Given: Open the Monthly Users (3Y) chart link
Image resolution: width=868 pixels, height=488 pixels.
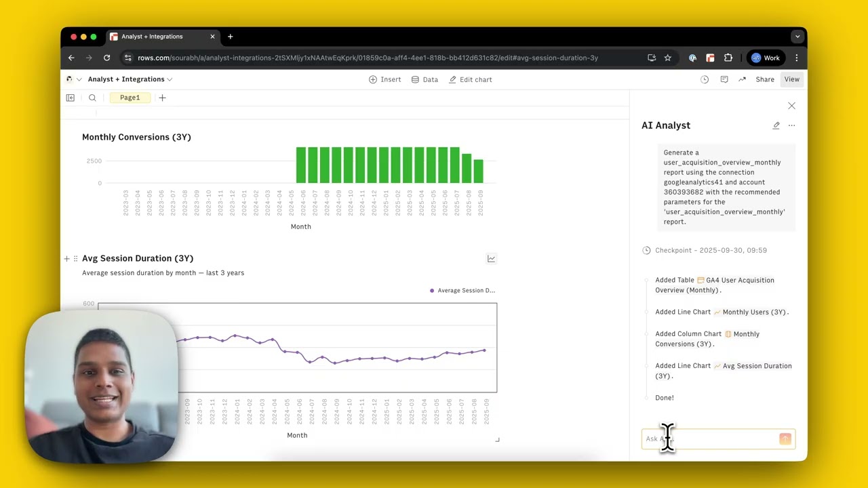Looking at the screenshot, I should point(751,312).
